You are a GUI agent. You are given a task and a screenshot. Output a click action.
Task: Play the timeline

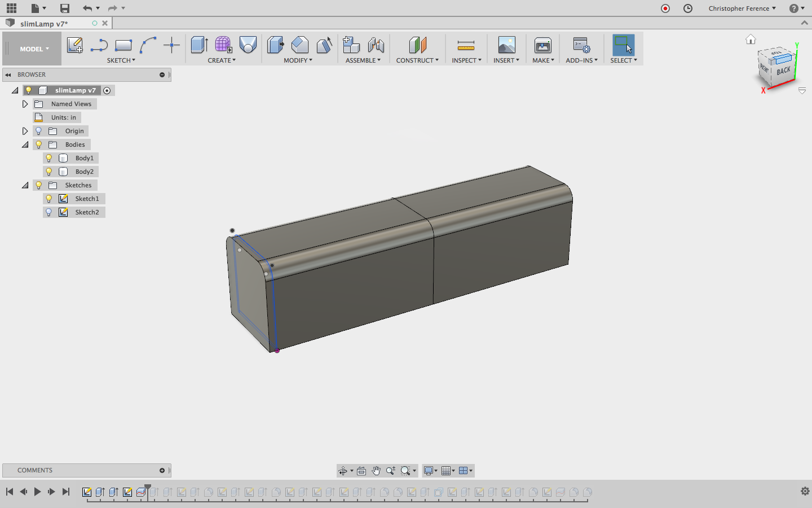(37, 492)
